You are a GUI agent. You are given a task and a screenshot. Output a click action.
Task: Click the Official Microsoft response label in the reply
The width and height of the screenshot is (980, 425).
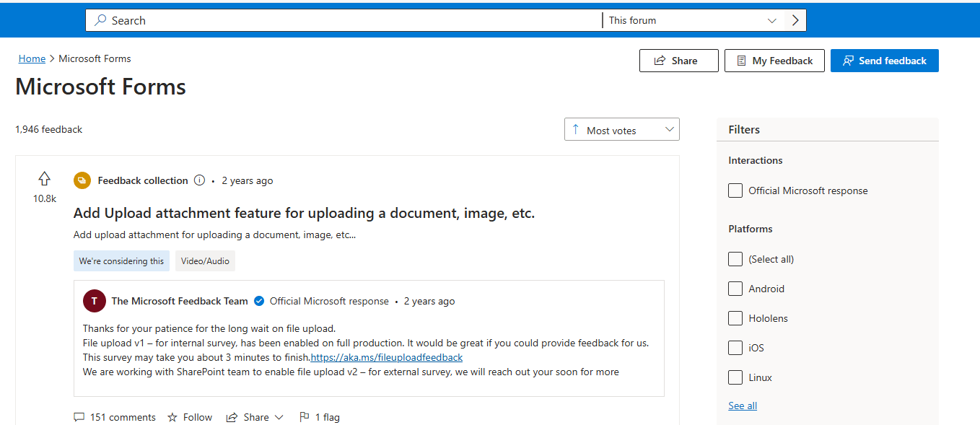point(329,301)
